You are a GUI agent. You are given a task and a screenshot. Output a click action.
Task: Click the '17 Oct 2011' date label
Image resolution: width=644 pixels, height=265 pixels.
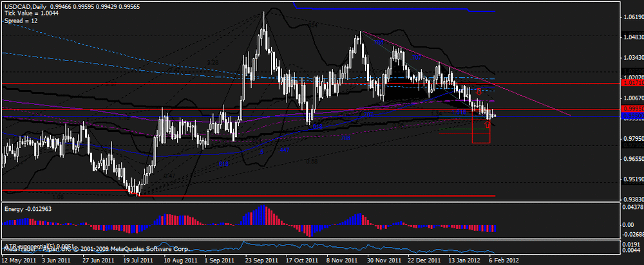coord(302,260)
